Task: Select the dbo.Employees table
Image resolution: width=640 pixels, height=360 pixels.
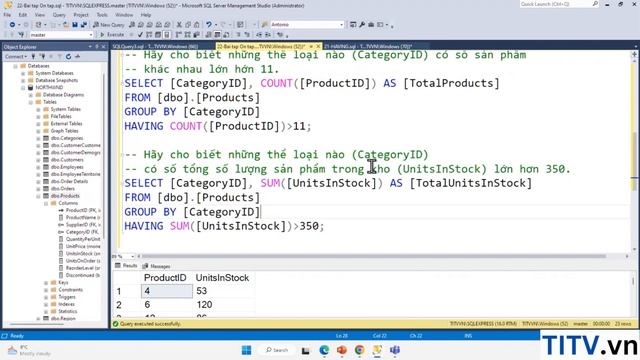Action: pos(67,167)
